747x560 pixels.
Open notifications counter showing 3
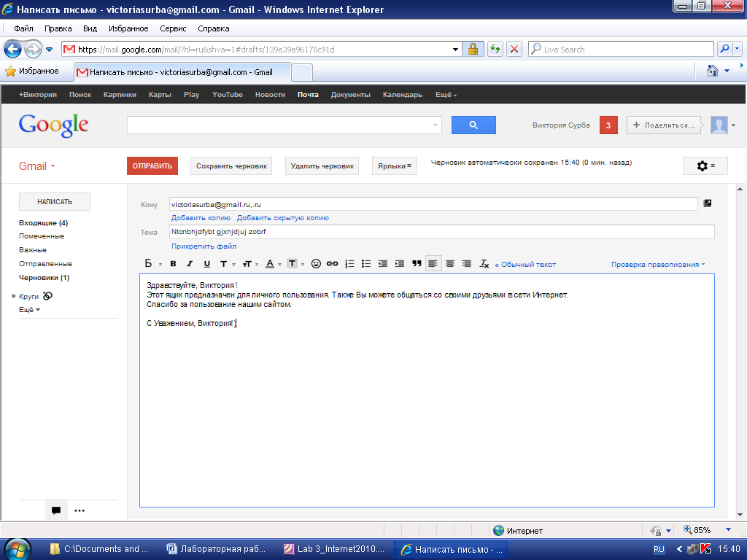(608, 125)
